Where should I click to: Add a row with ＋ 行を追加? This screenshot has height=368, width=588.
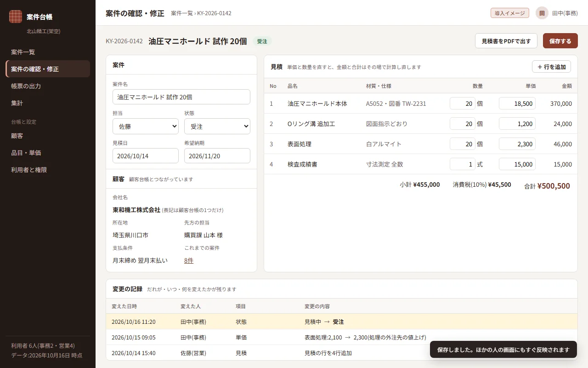551,67
